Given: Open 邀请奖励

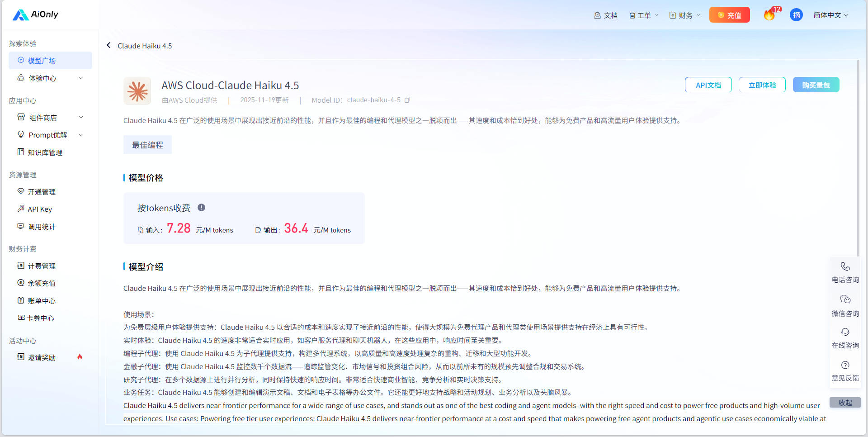Looking at the screenshot, I should 50,357.
